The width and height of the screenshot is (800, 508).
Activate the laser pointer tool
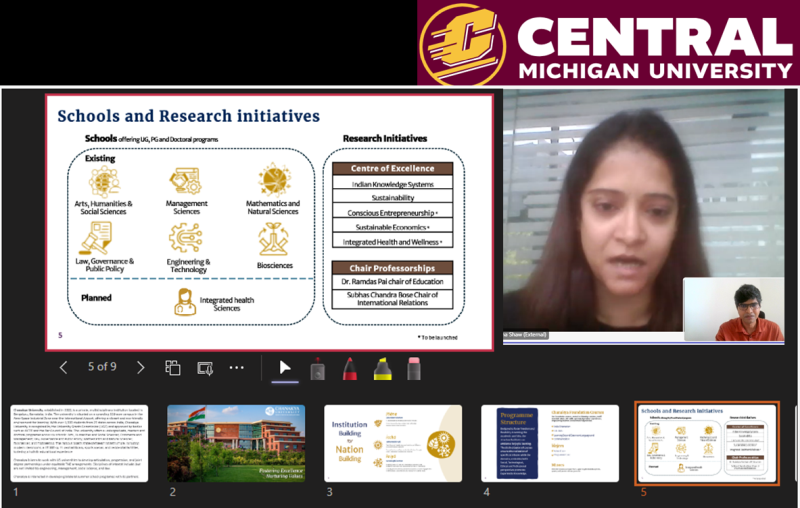317,368
